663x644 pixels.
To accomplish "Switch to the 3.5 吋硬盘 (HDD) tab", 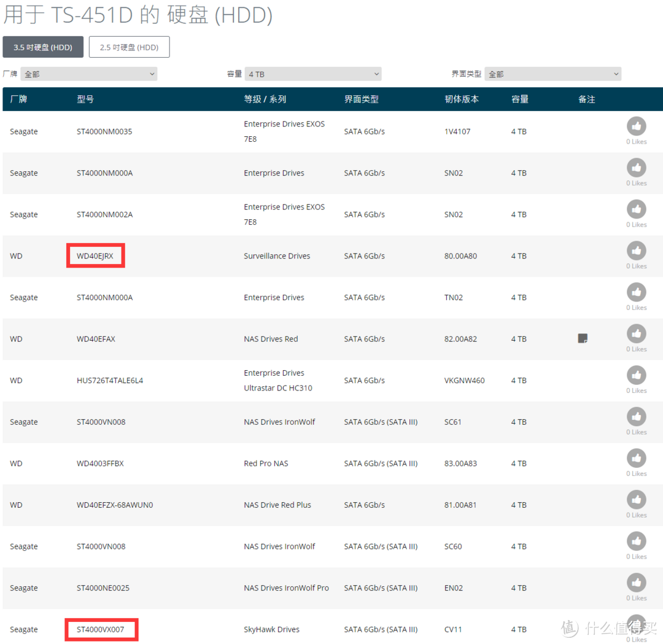I will (43, 47).
